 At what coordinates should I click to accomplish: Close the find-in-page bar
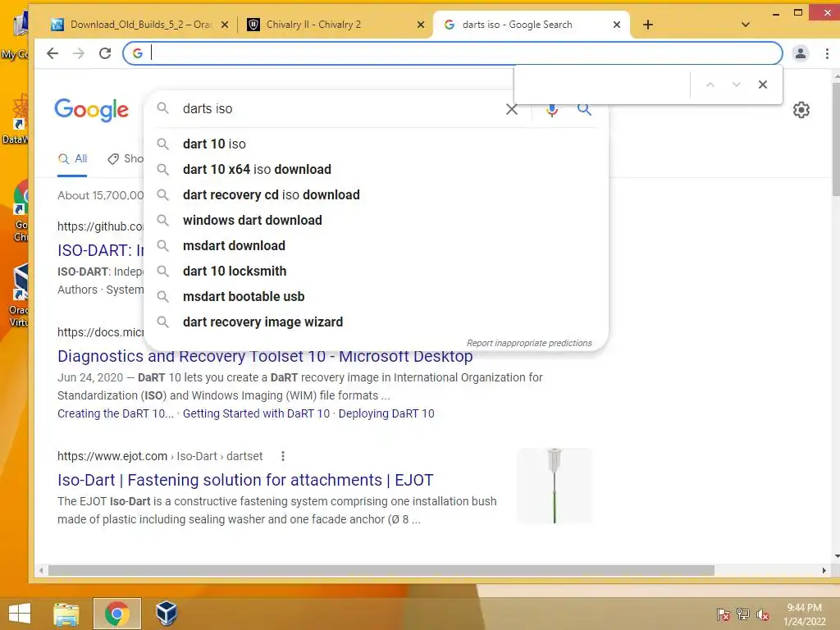click(x=762, y=84)
